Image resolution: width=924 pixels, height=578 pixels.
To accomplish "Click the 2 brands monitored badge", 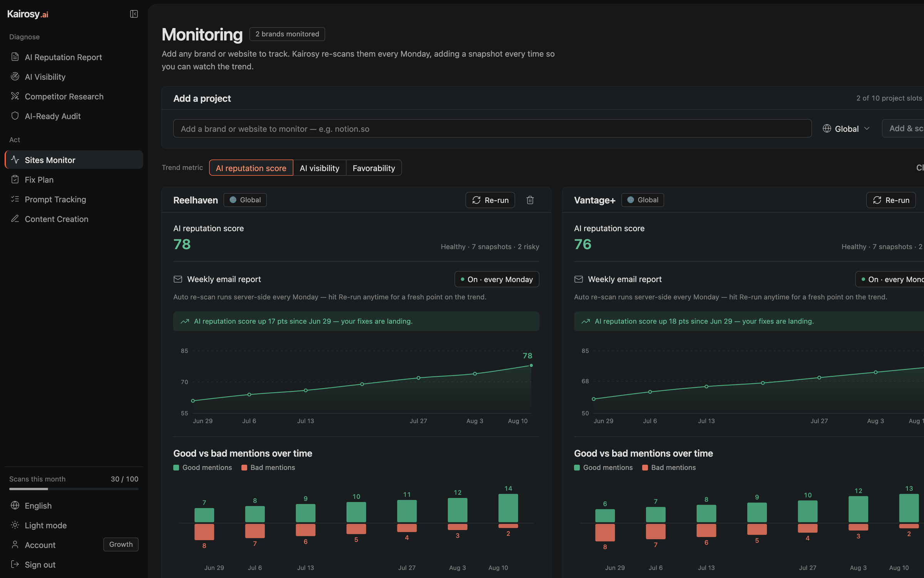I will (287, 34).
